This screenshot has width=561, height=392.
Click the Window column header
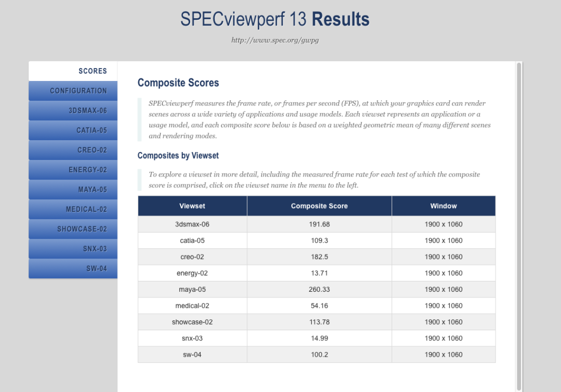pos(444,206)
